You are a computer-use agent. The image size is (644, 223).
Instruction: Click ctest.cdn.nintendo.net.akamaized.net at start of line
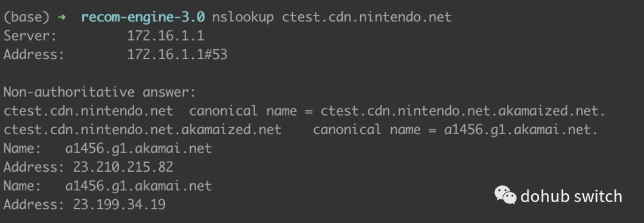pos(143,130)
